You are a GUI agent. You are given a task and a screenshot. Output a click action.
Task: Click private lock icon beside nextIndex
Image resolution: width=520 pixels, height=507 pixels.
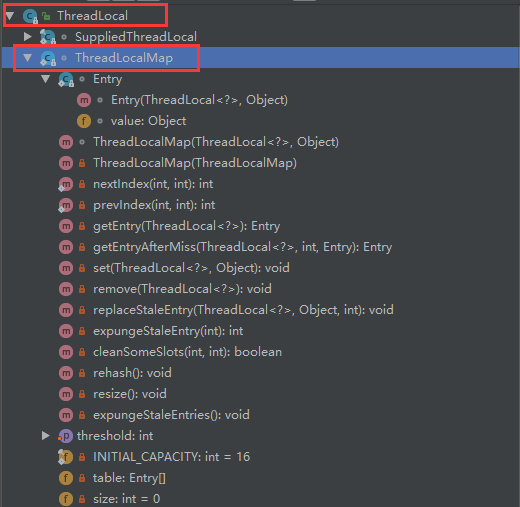82,184
